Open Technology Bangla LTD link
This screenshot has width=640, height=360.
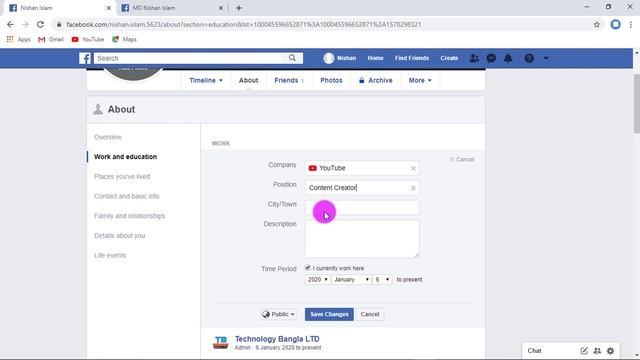(277, 339)
